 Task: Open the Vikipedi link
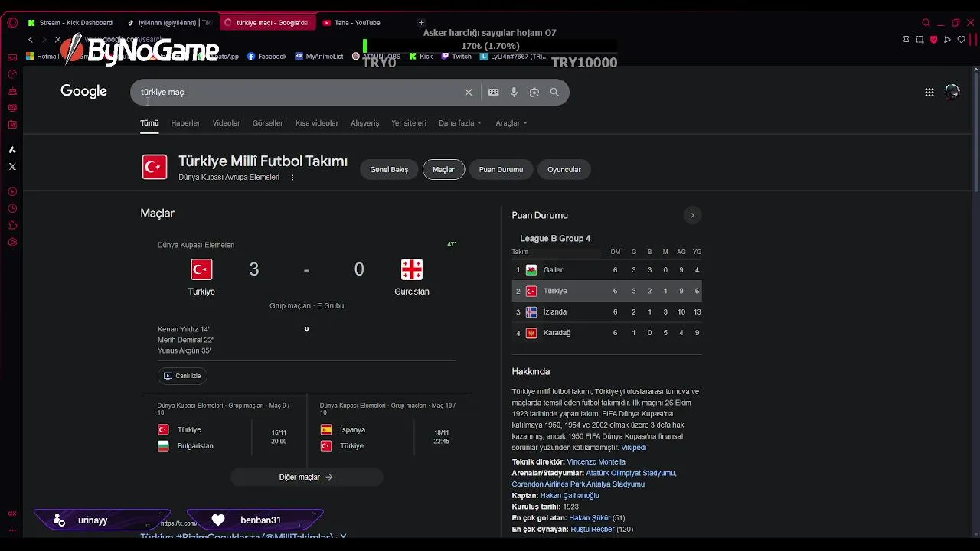[x=633, y=448]
